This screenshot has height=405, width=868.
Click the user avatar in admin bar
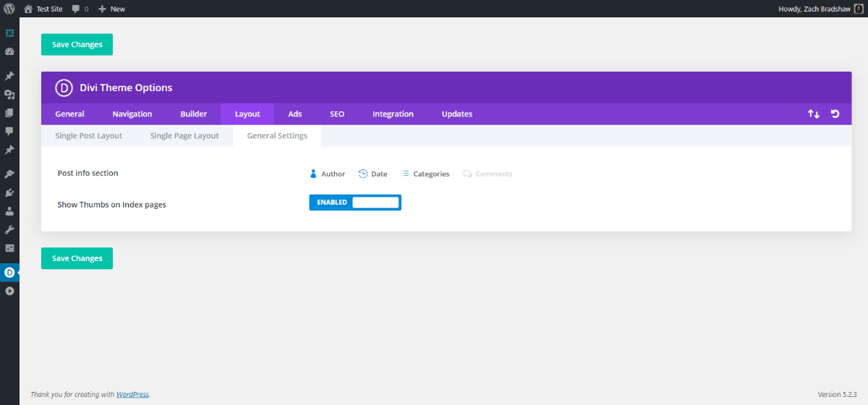coord(859,9)
